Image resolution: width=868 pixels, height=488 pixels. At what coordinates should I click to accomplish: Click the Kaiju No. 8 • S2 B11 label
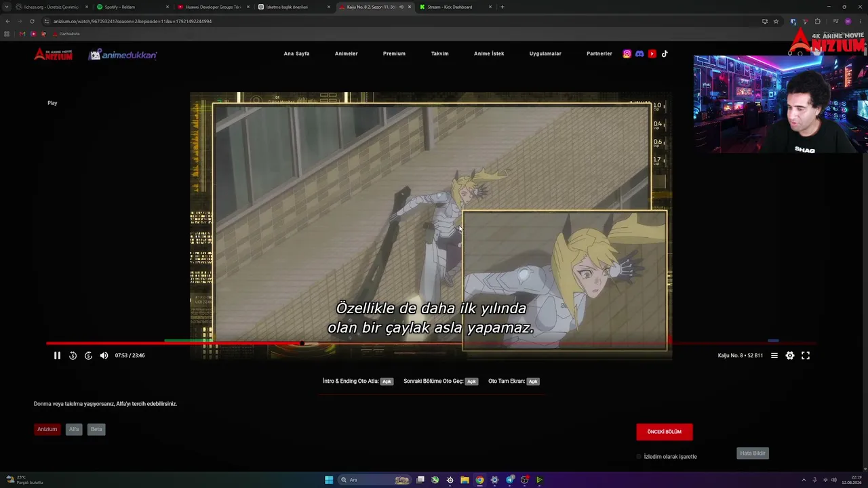pyautogui.click(x=741, y=355)
